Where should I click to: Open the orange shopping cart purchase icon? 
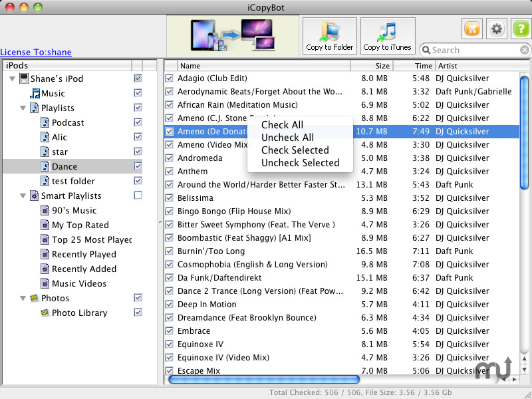click(472, 29)
